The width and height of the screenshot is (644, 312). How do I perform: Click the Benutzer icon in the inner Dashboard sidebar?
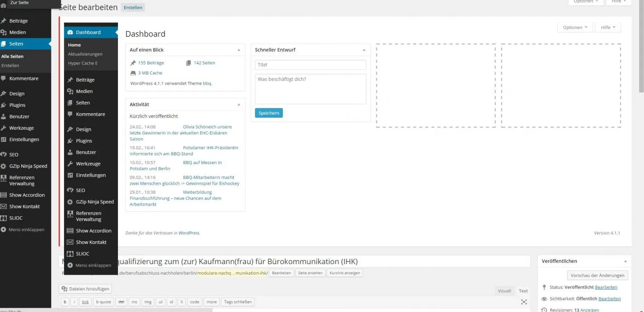pos(70,152)
